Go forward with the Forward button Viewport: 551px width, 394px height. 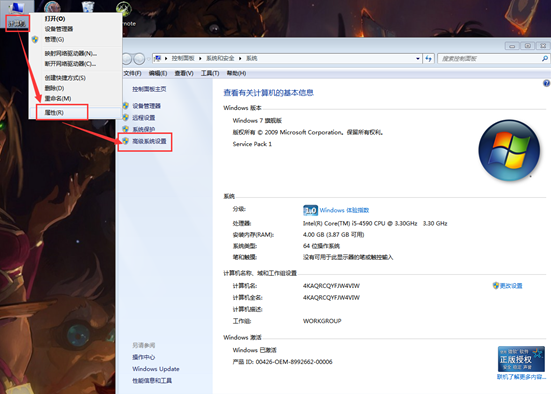pyautogui.click(x=139, y=59)
